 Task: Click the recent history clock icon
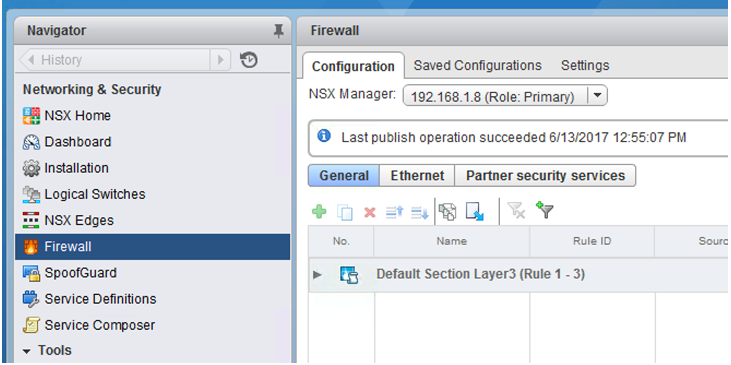[249, 60]
